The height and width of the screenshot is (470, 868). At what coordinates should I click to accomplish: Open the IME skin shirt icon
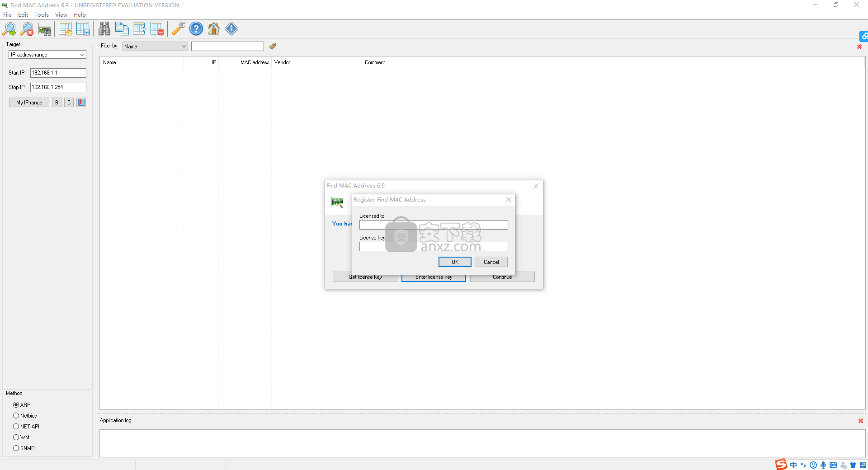853,465
